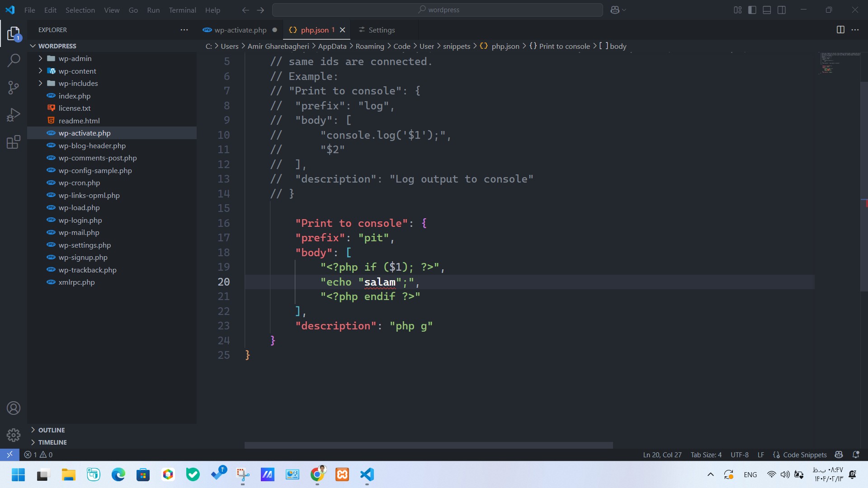Click the wordpress command center search box

pos(438,10)
